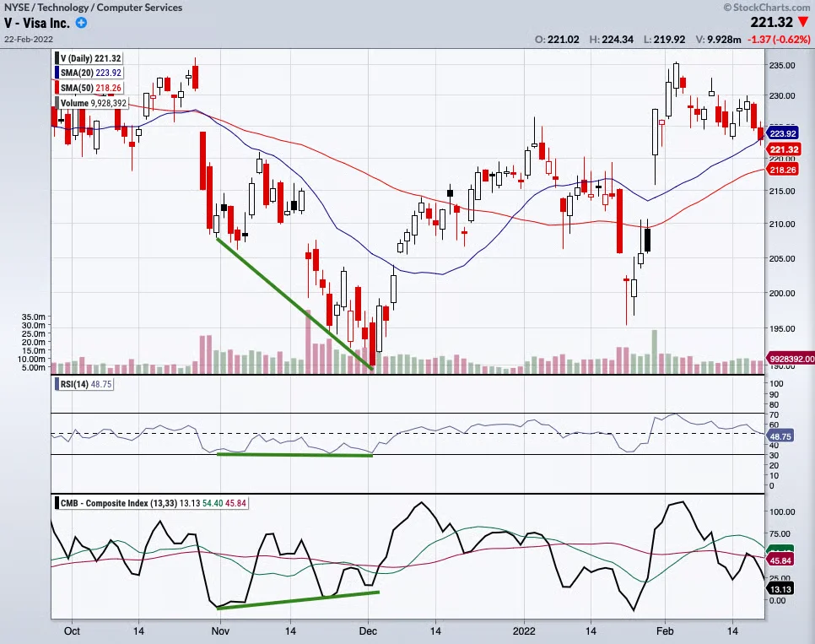
Task: Click the Nov label on the date axis
Action: [x=220, y=631]
